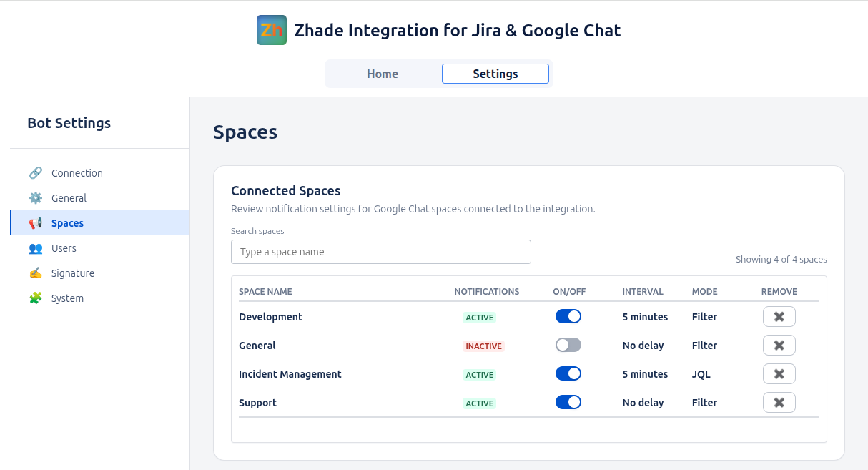868x470 pixels.
Task: Enable notifications for the General space
Action: pyautogui.click(x=568, y=346)
